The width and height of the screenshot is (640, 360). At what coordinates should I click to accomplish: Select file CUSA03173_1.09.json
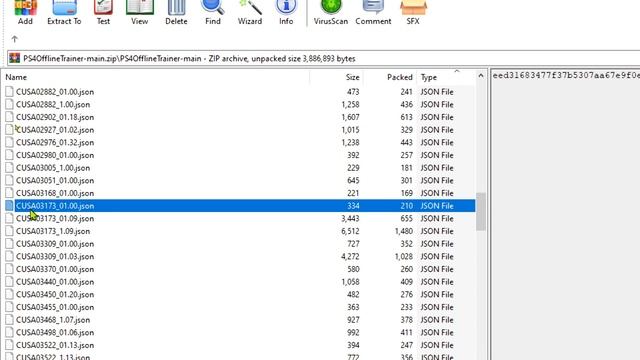(x=53, y=231)
